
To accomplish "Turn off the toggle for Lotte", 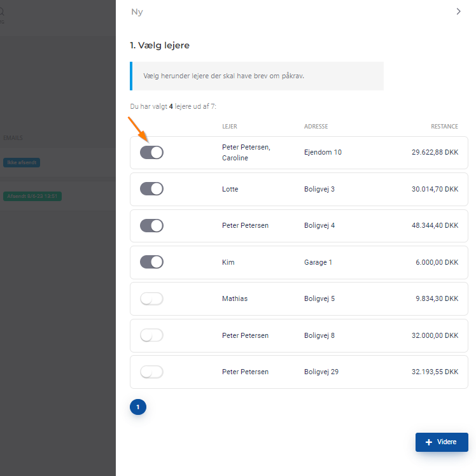I will (151, 189).
